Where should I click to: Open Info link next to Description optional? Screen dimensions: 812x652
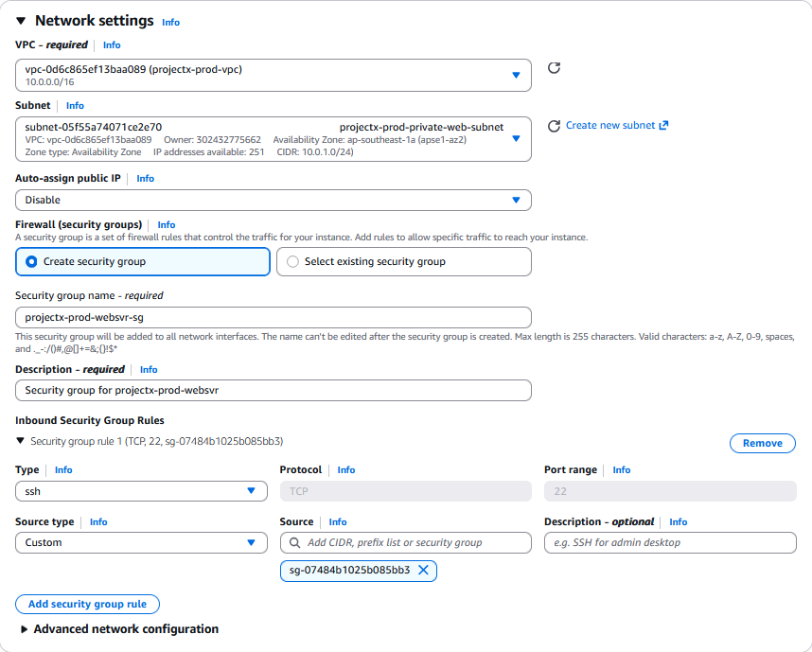pos(678,522)
